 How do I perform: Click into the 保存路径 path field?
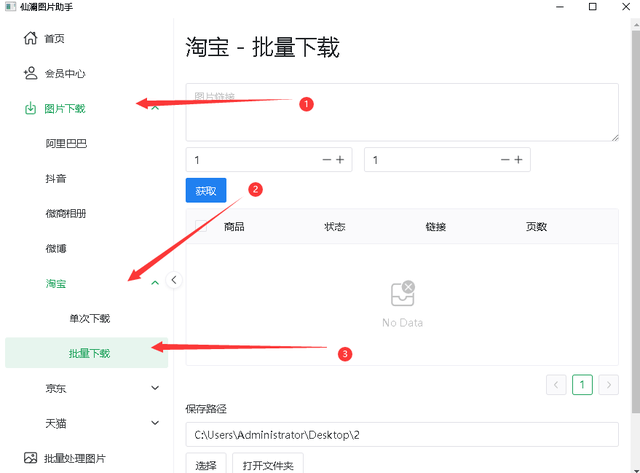[x=400, y=434]
